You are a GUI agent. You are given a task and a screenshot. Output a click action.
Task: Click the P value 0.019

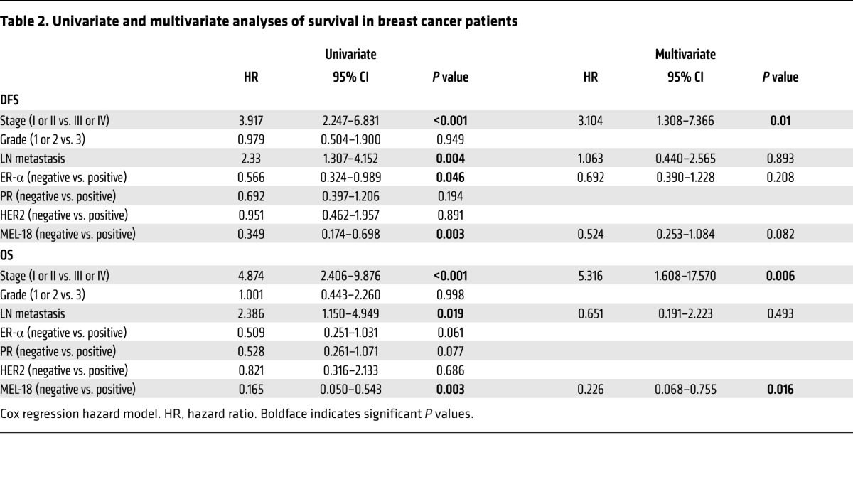[450, 313]
